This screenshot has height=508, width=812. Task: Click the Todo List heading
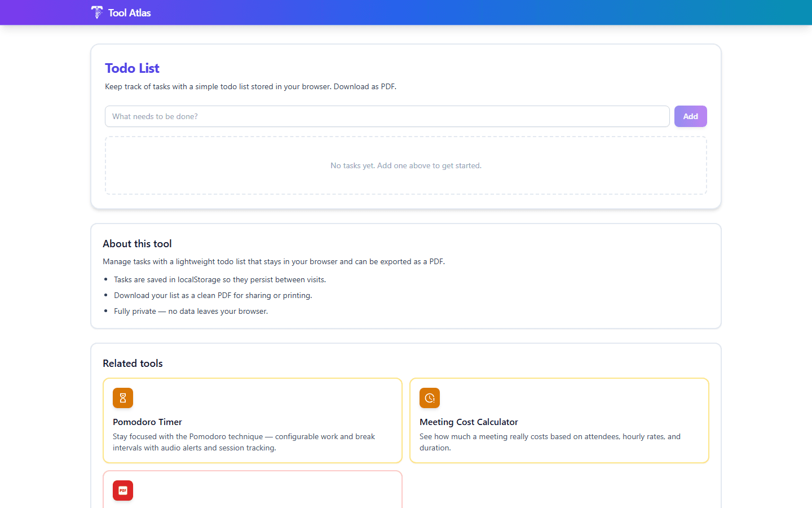tap(132, 68)
